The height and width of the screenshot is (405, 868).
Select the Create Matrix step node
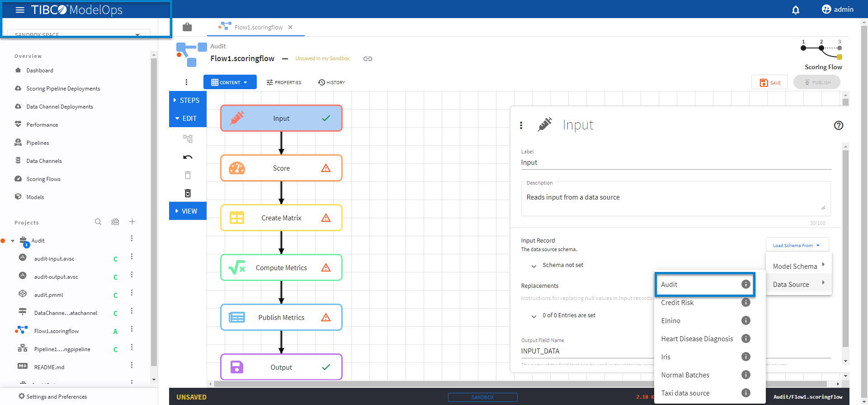point(281,218)
